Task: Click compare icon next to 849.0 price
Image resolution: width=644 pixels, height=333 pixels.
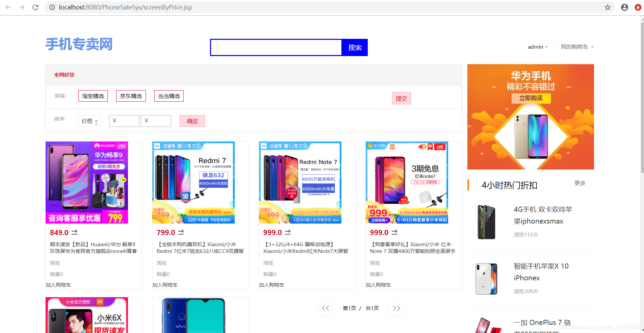Action: point(75,232)
